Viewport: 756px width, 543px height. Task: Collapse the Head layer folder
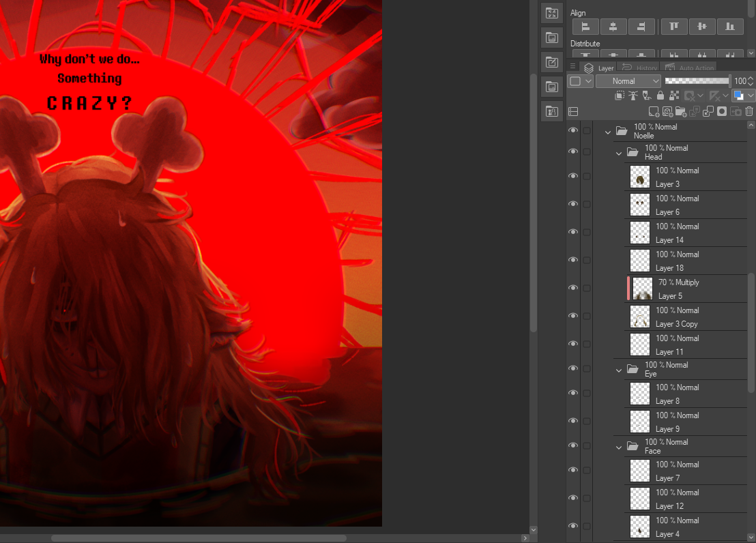pos(619,153)
